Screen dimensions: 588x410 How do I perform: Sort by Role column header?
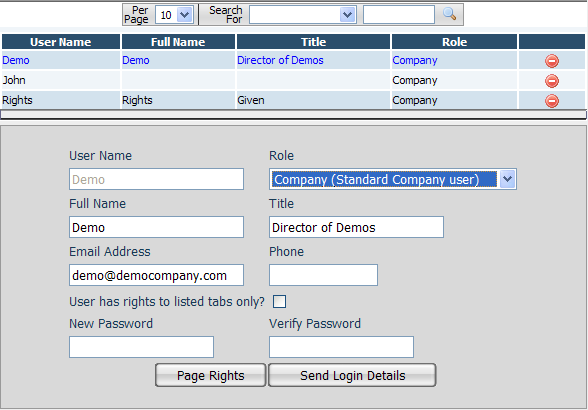(x=454, y=42)
